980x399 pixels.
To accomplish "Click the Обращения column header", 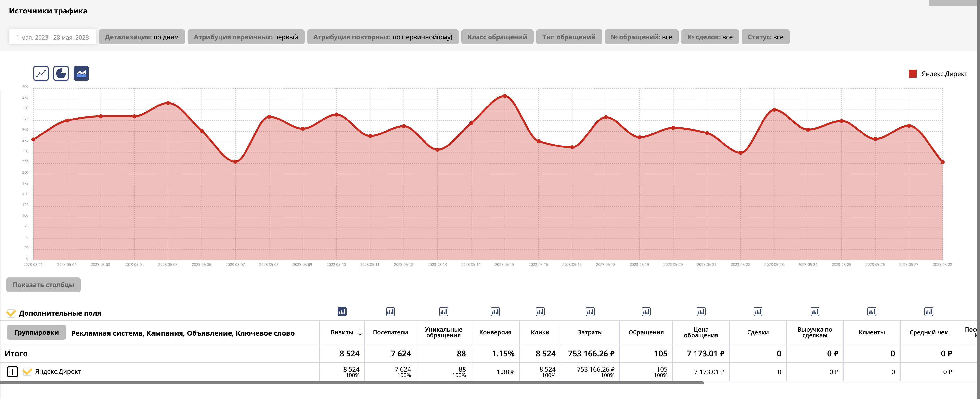I will 645,332.
